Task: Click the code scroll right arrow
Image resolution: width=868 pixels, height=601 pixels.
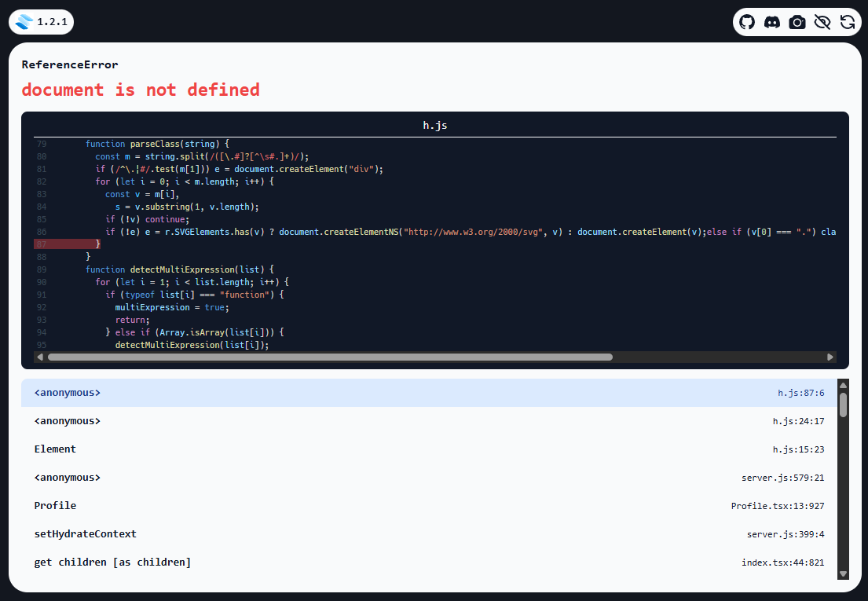Action: pyautogui.click(x=830, y=357)
